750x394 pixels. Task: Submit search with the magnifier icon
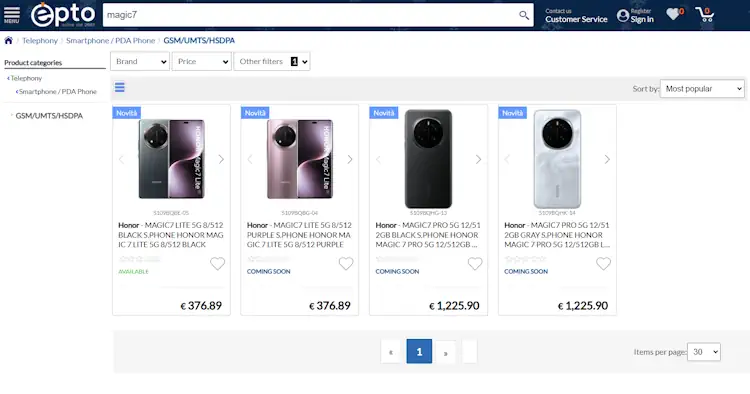click(x=524, y=15)
